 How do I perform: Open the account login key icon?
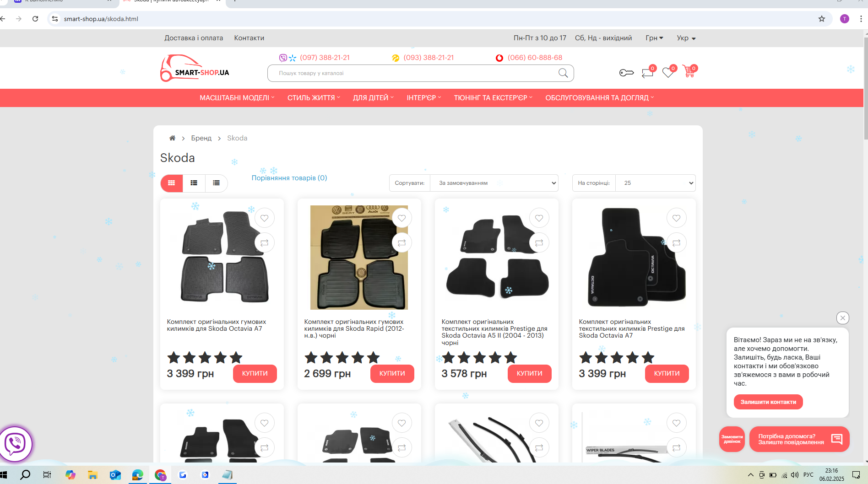point(626,73)
